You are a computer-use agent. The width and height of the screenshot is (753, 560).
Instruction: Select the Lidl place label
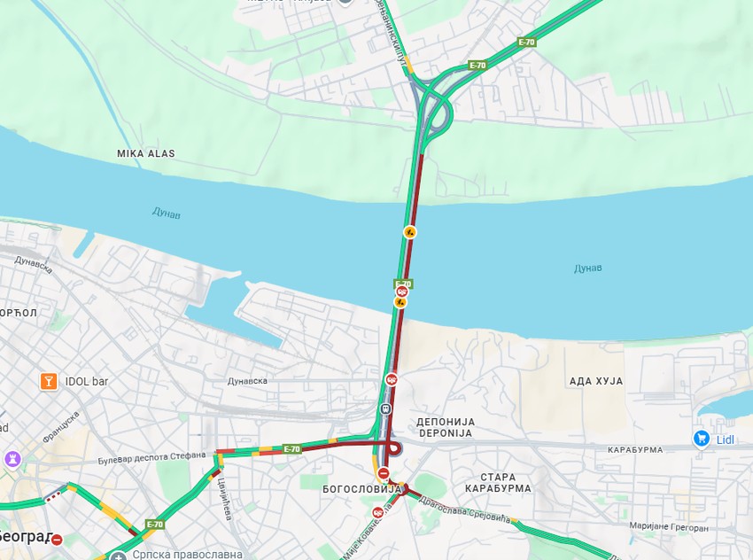click(x=726, y=439)
